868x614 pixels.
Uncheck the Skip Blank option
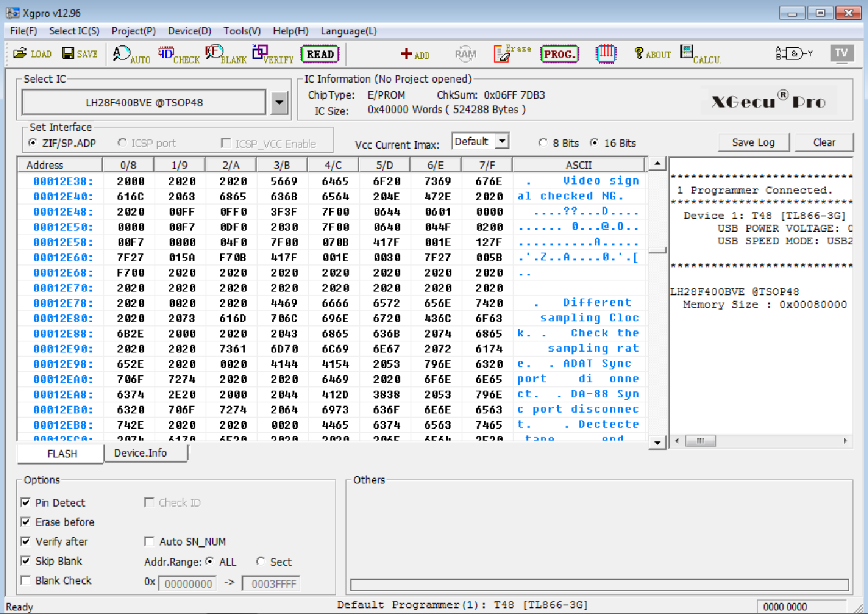26,561
